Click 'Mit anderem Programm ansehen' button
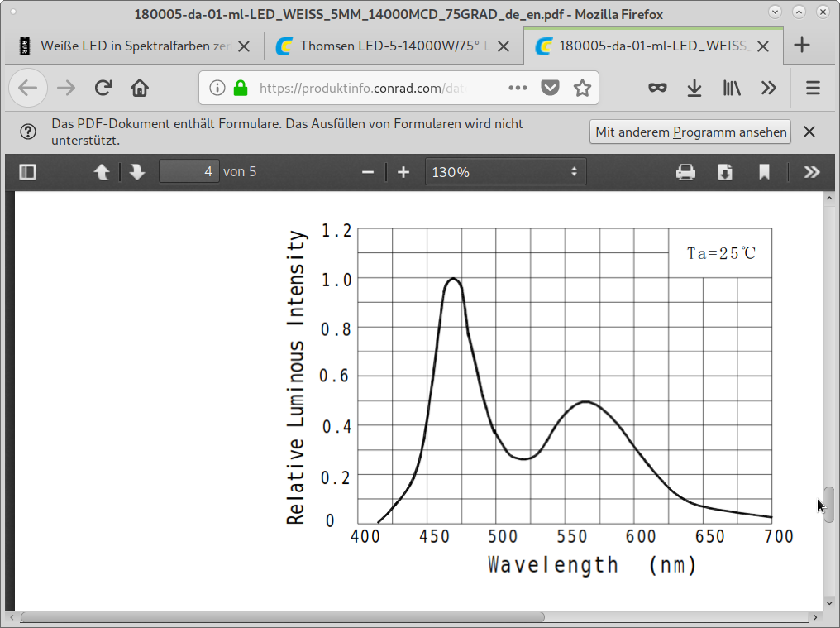Viewport: 840px width, 628px height. click(x=690, y=132)
